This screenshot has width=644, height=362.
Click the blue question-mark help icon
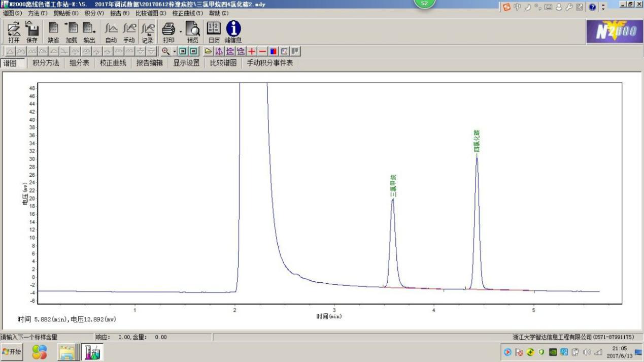pyautogui.click(x=592, y=8)
